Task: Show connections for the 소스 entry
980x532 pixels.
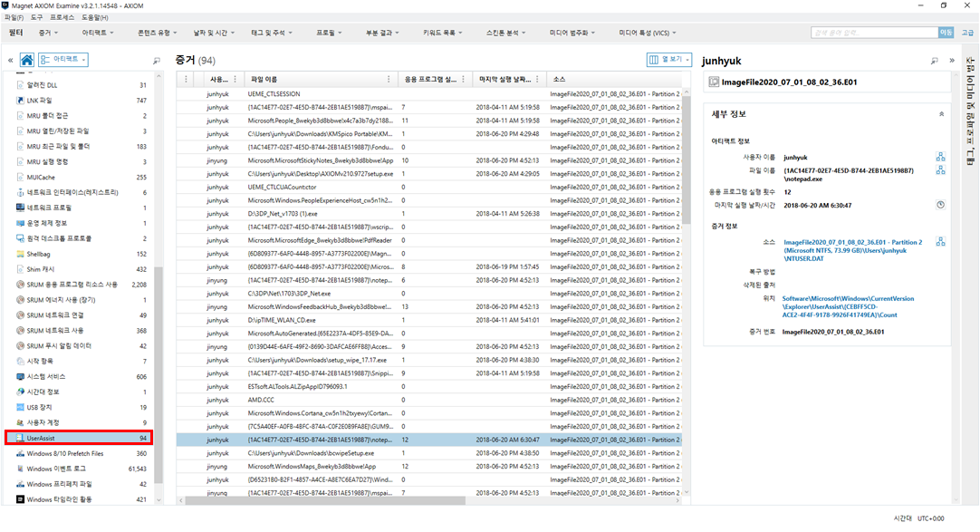Action: pyautogui.click(x=941, y=242)
